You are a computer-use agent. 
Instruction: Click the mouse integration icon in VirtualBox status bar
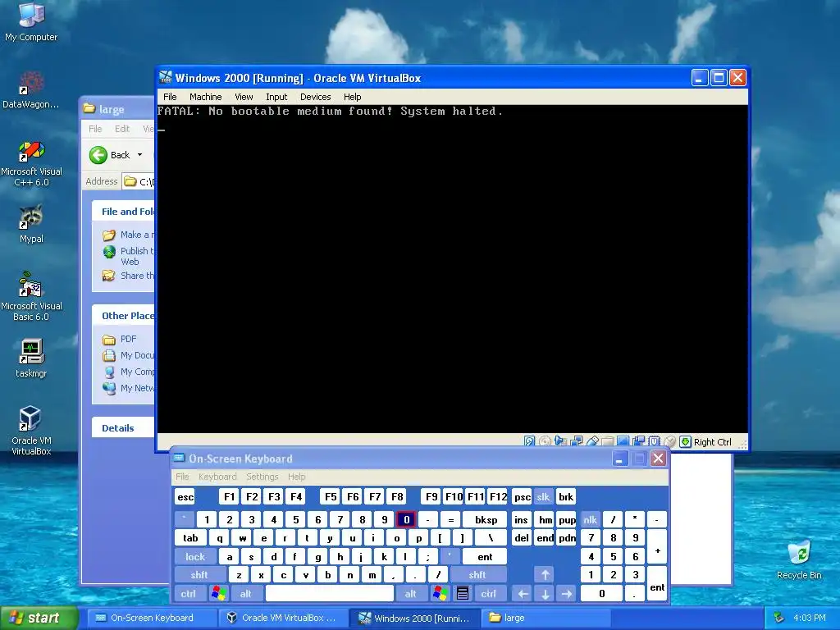click(669, 441)
